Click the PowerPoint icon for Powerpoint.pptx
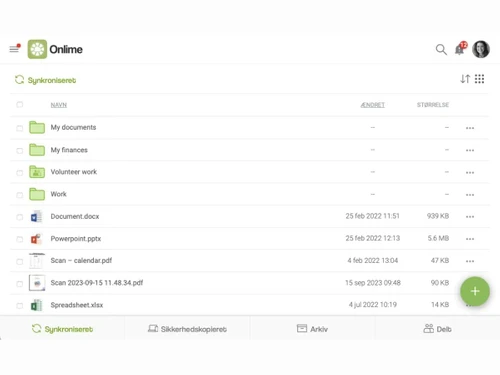This screenshot has width=500, height=375. click(36, 239)
